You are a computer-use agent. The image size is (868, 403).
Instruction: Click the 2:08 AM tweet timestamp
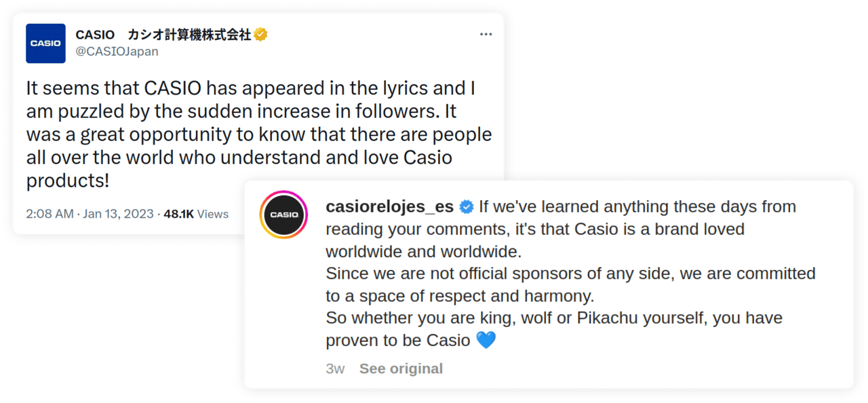click(50, 214)
